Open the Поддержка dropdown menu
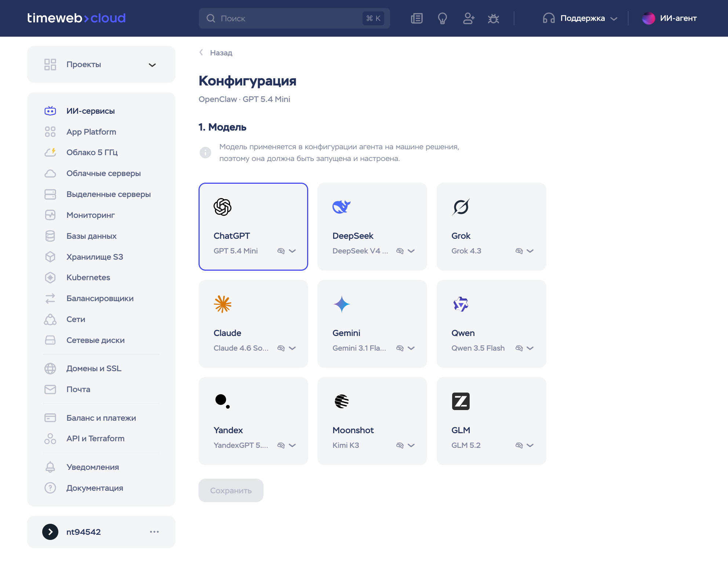The height and width of the screenshot is (581, 728). pos(580,18)
